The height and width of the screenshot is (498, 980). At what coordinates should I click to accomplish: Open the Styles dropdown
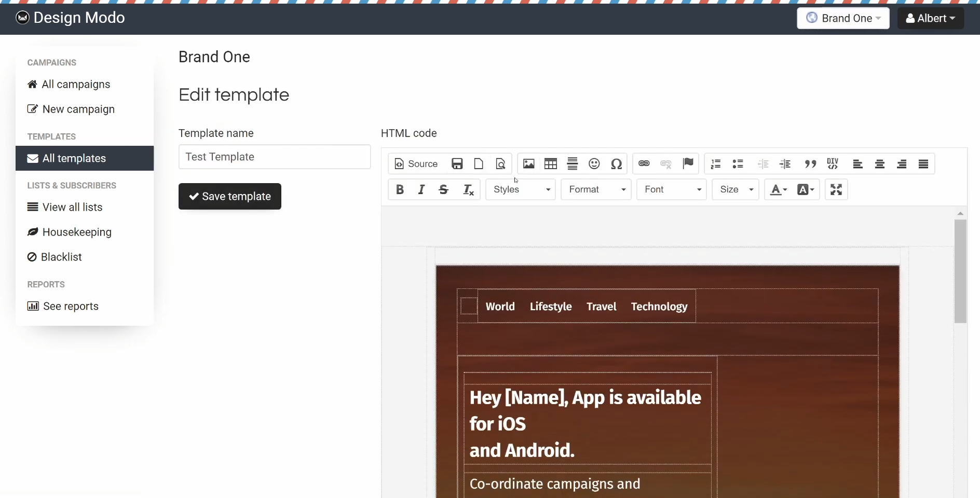521,189
